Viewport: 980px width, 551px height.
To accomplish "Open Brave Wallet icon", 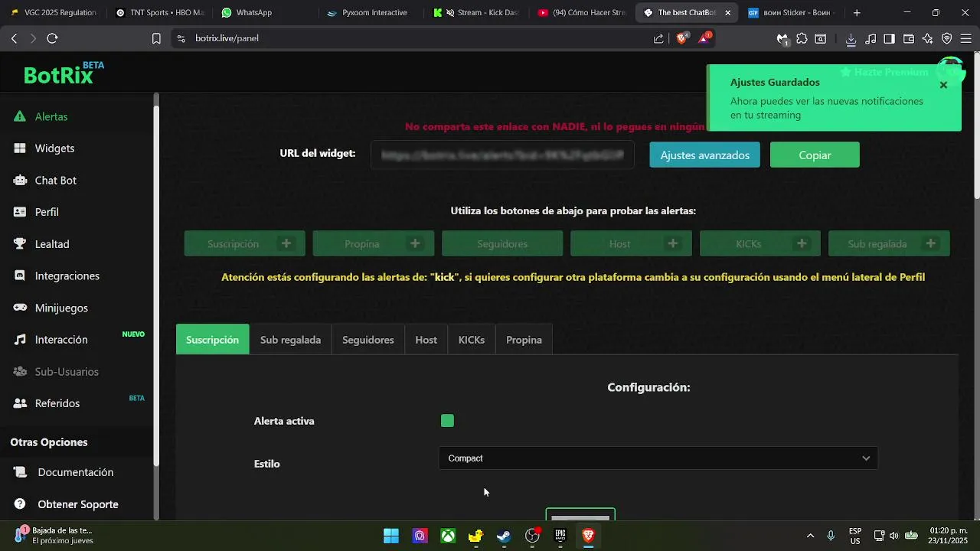I will pyautogui.click(x=909, y=38).
